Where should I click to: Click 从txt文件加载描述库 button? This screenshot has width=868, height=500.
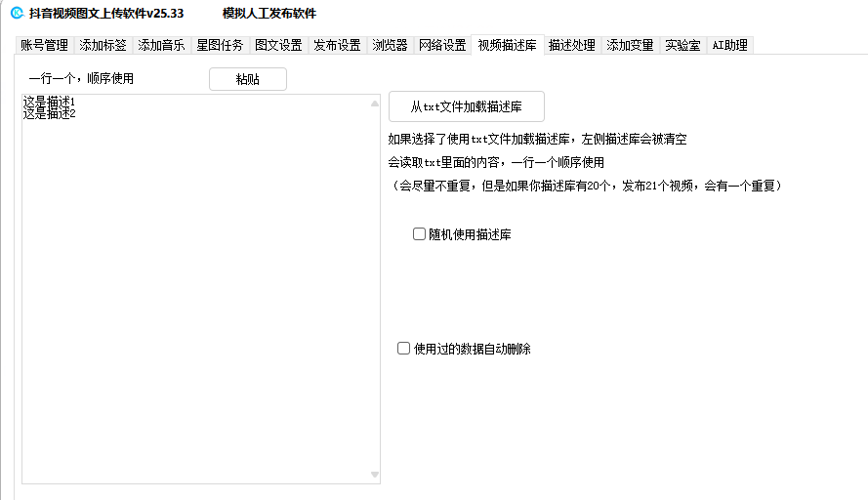[466, 106]
